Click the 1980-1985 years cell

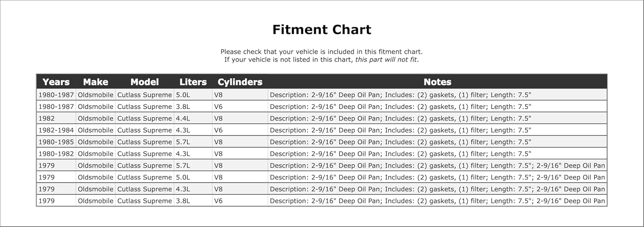click(56, 142)
